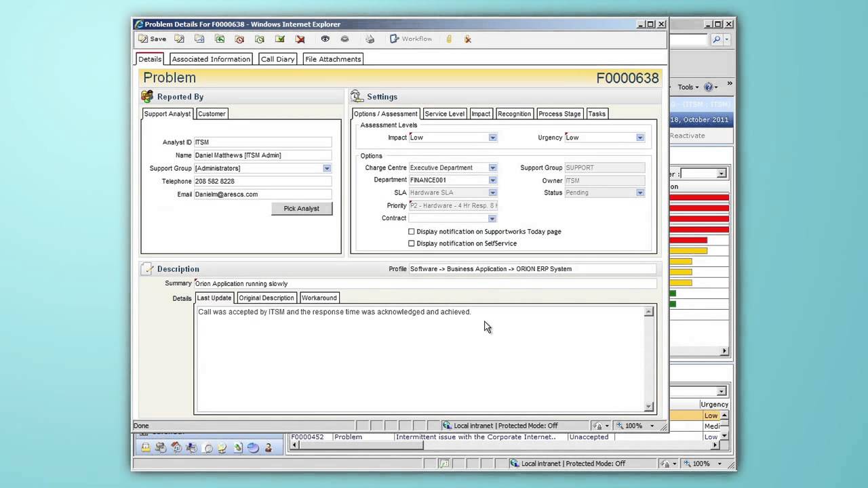
Task: Click the printer icon in the toolbar
Action: click(x=370, y=39)
